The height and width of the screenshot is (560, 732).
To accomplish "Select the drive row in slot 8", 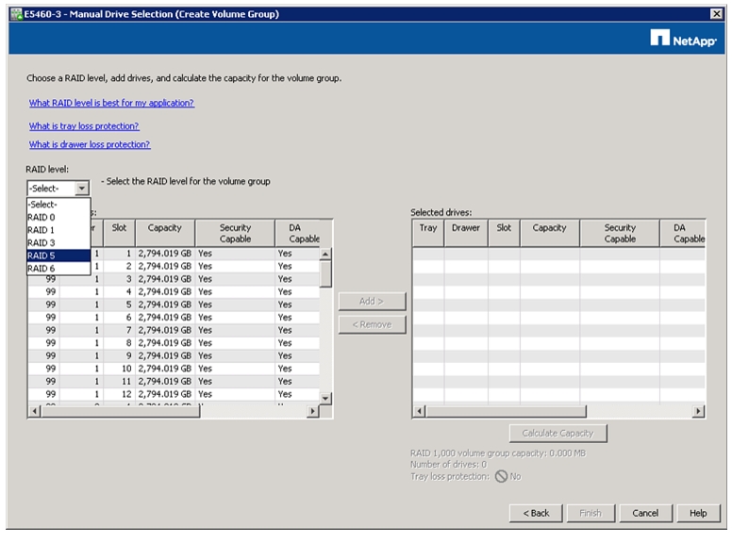I will pos(174,343).
